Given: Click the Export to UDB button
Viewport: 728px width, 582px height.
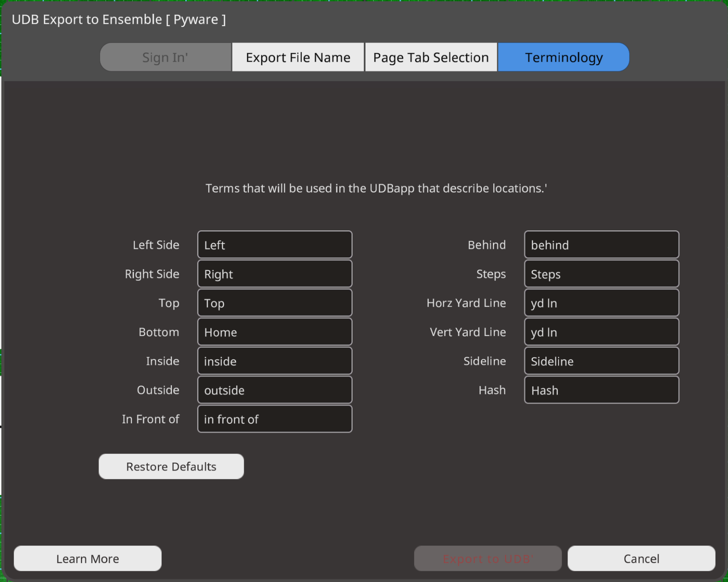Looking at the screenshot, I should click(x=488, y=558).
